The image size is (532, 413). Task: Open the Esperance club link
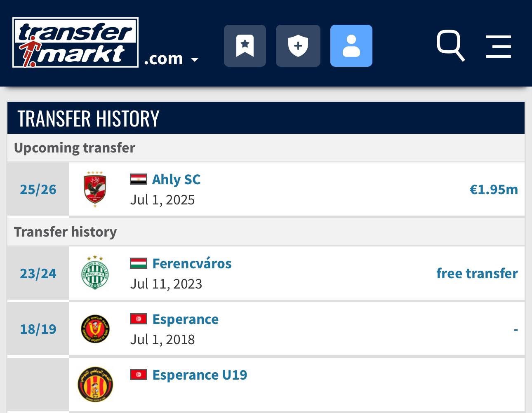[185, 319]
